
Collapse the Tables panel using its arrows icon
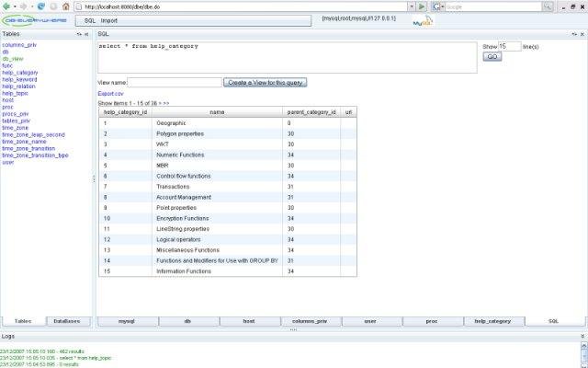point(79,33)
